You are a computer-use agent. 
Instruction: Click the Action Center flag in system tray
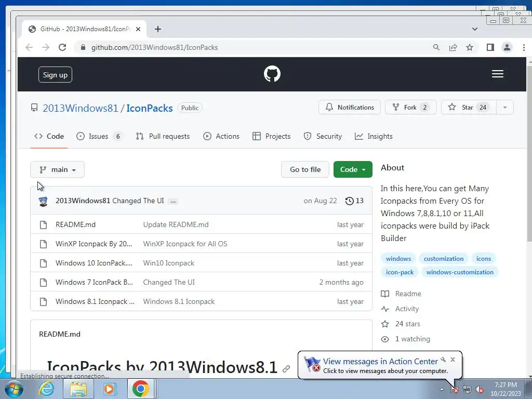point(454,390)
